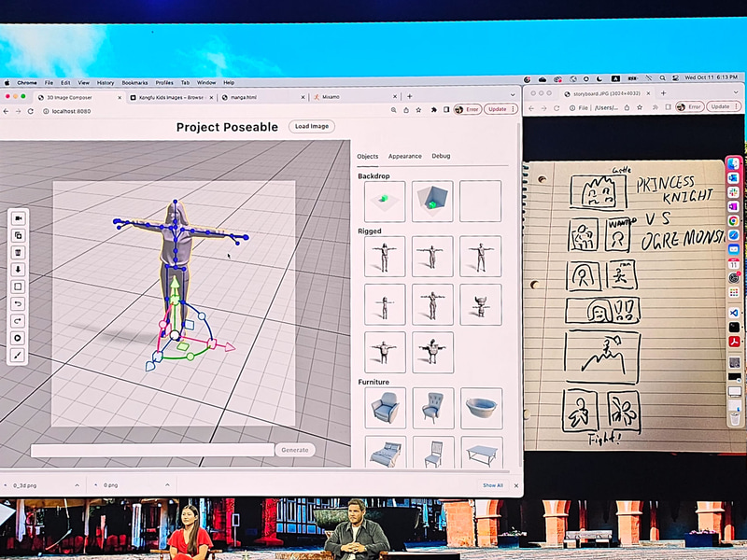The image size is (747, 560).
Task: Reload the localhost:8080 page
Action: coord(31,111)
